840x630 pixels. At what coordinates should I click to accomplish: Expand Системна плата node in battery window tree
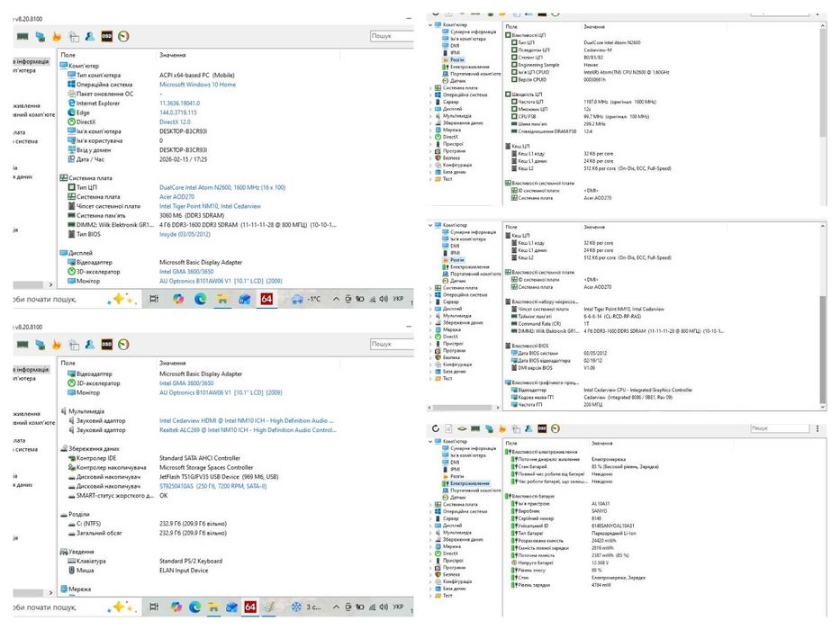tap(430, 505)
